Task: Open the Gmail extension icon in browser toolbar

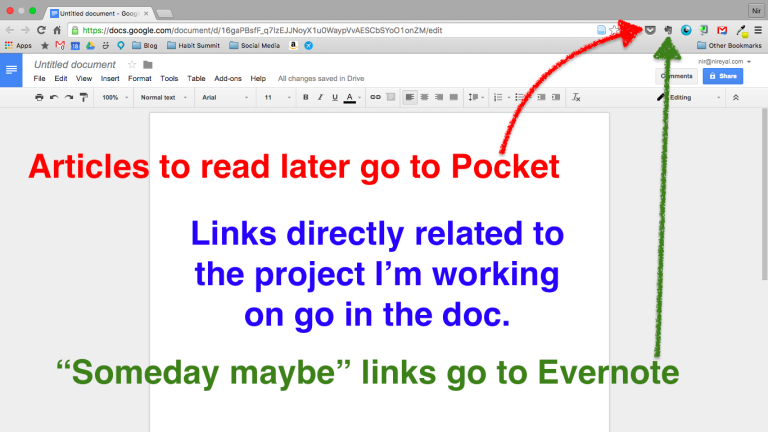Action: [x=722, y=30]
